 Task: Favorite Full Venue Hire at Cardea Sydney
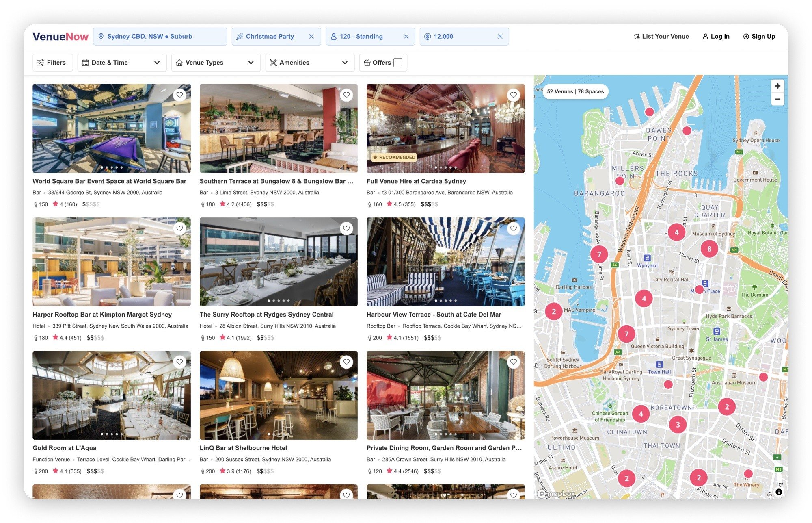click(x=514, y=95)
